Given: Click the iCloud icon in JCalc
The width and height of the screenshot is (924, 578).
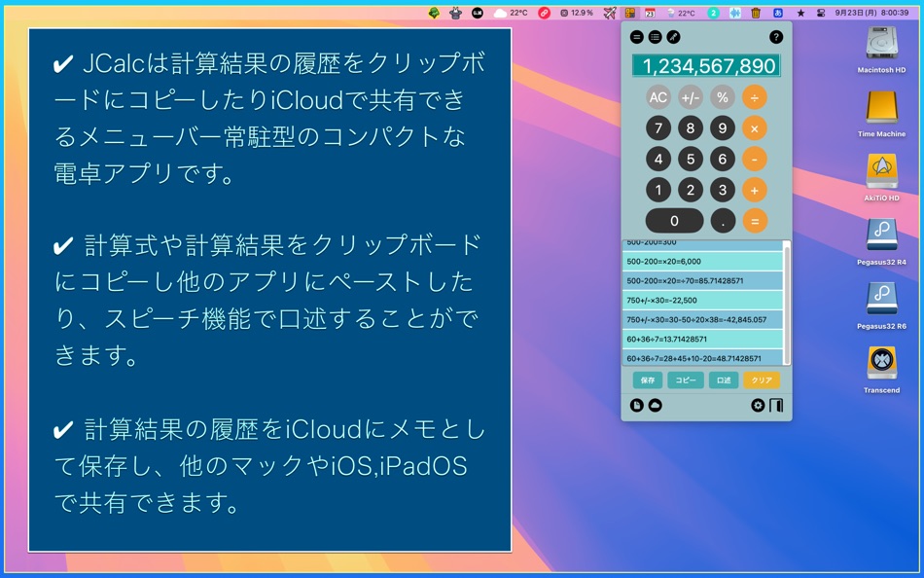Looking at the screenshot, I should (655, 405).
